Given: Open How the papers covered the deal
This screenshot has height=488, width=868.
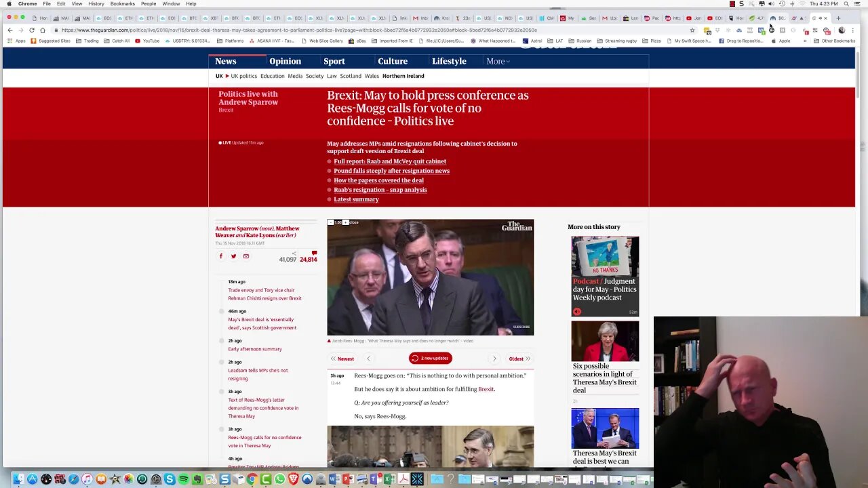Looking at the screenshot, I should [378, 180].
